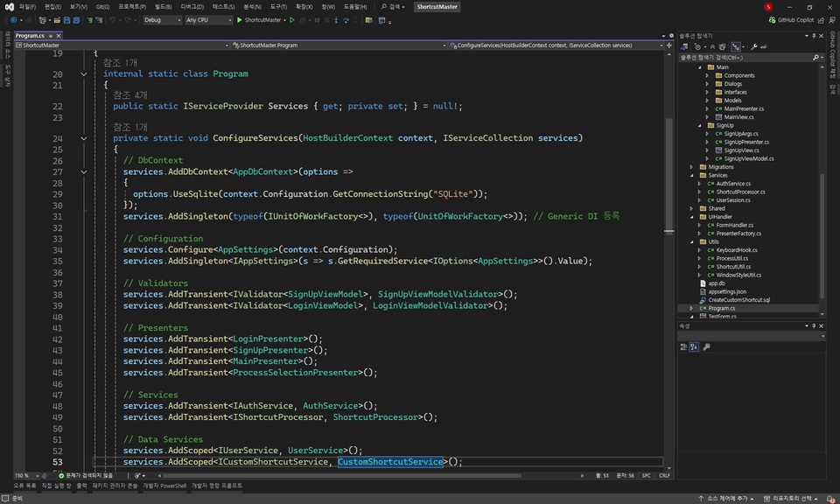Click the editor horizontal scrollbar
This screenshot has width=840, height=504.
(x=342, y=476)
